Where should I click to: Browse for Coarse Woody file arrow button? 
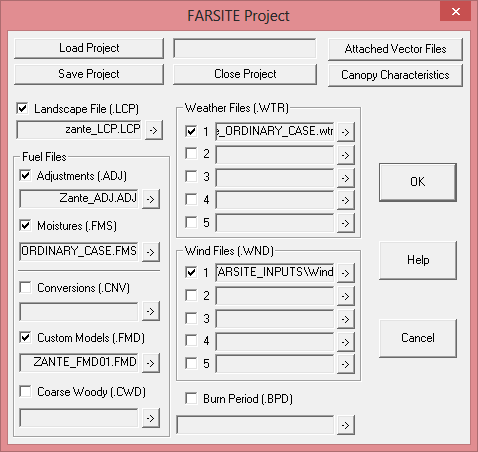tap(151, 418)
